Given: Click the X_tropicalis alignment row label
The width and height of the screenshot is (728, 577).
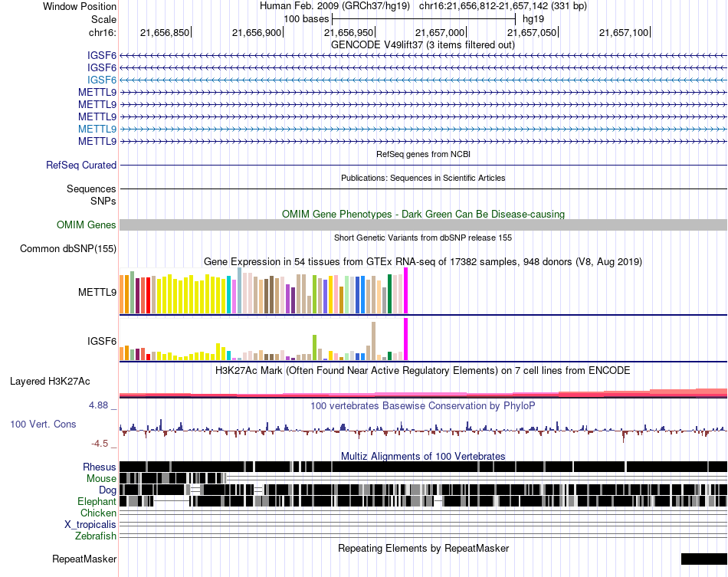Looking at the screenshot, I should [x=90, y=525].
